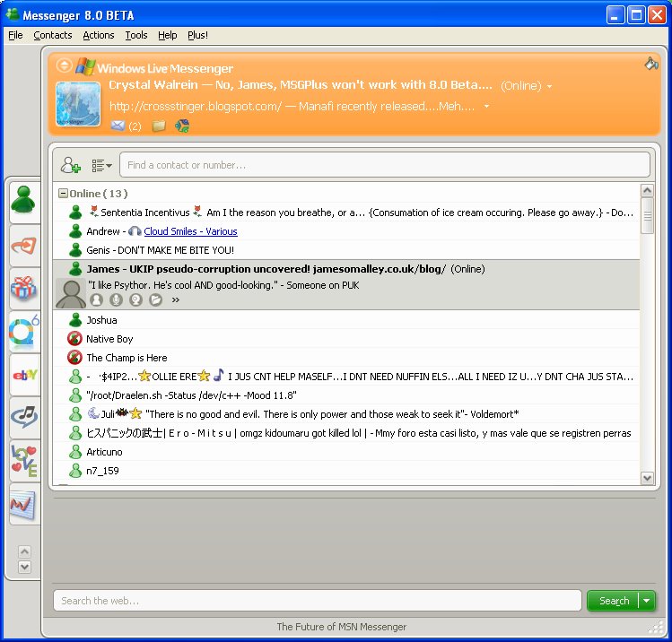The width and height of the screenshot is (672, 642).
Task: Select contact Ero-Mitsu
Action: pyautogui.click(x=345, y=432)
